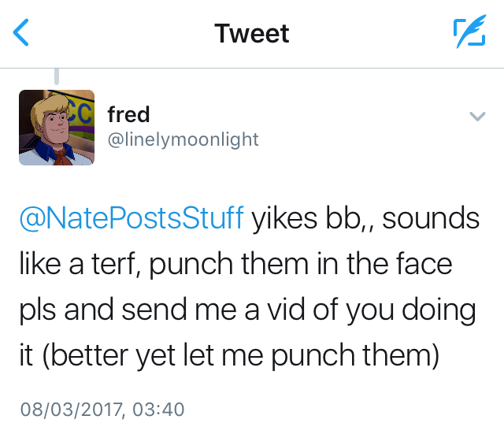
Task: Click the last line "it (better yet let me punch them)"
Action: pyautogui.click(x=228, y=355)
